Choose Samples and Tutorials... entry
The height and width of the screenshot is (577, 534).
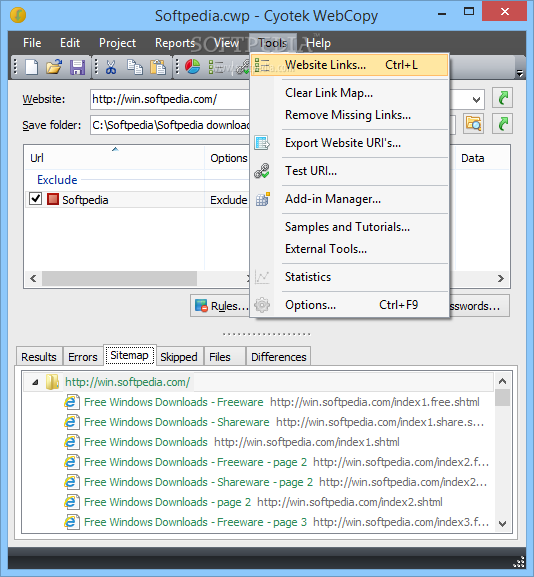coord(350,227)
